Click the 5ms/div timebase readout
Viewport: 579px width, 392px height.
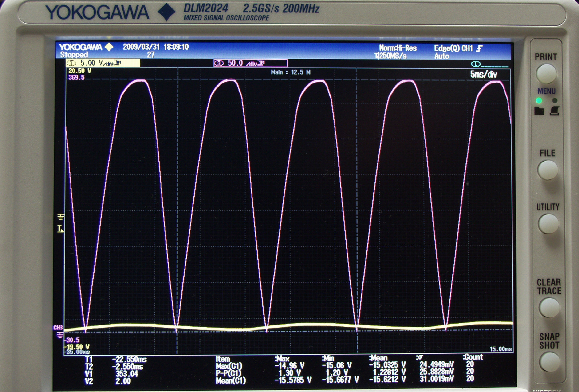pos(483,74)
